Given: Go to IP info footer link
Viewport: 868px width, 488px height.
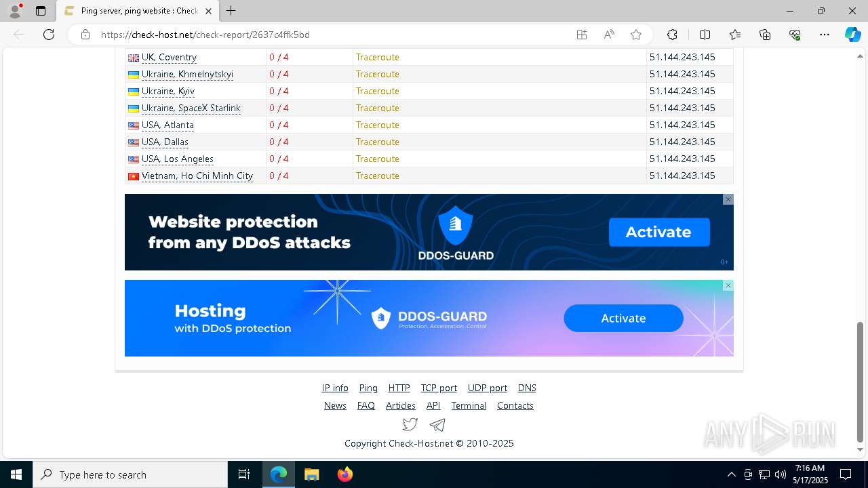Looking at the screenshot, I should [x=335, y=388].
